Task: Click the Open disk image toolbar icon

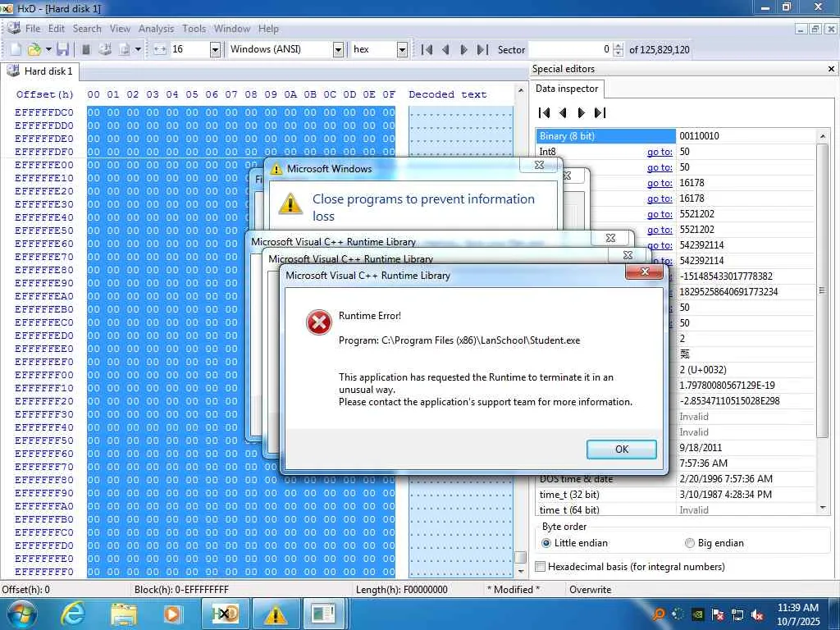Action: click(x=125, y=49)
